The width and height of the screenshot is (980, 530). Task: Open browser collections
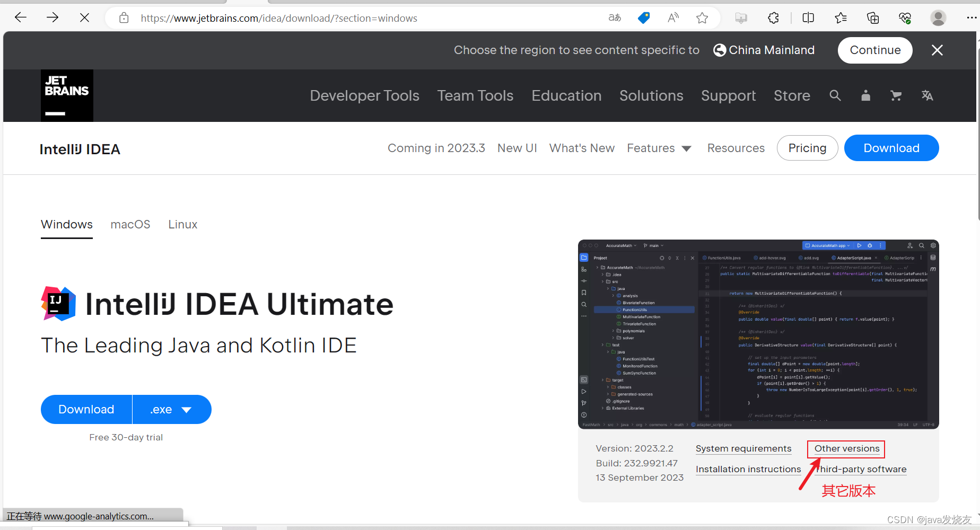coord(873,18)
